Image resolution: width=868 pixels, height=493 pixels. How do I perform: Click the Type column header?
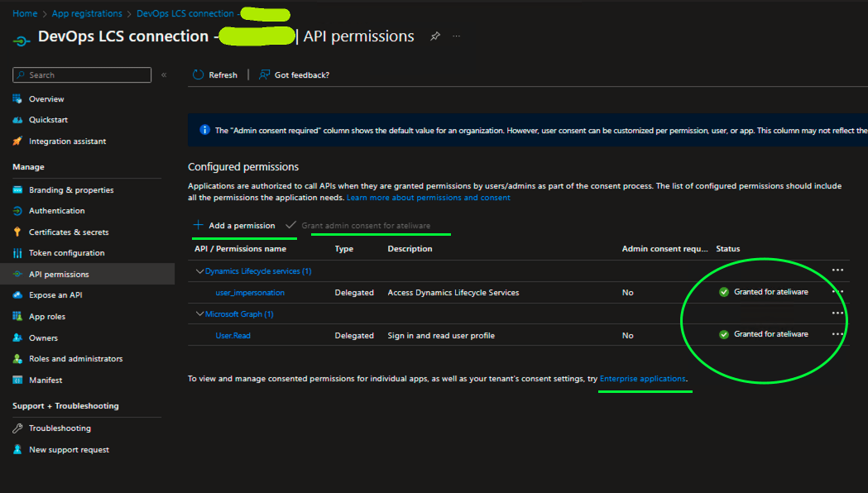[x=343, y=249]
